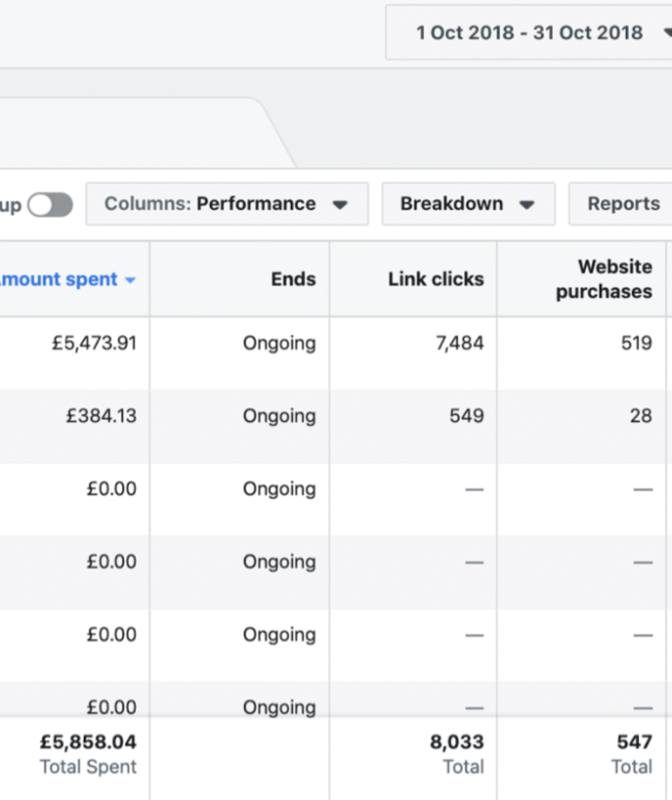Open the 1 Oct 2018 date range picker
Viewport: 672px width, 800px height.
tap(528, 32)
